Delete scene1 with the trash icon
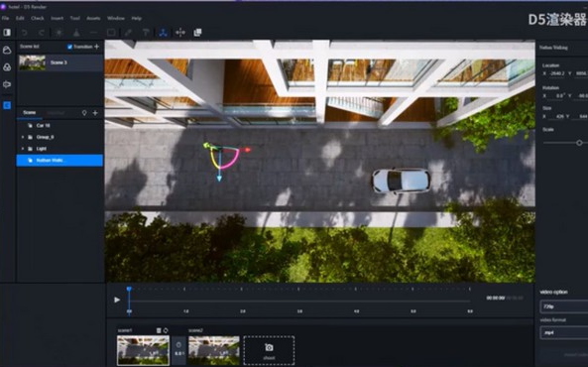Image resolution: width=588 pixels, height=367 pixels. [159, 330]
